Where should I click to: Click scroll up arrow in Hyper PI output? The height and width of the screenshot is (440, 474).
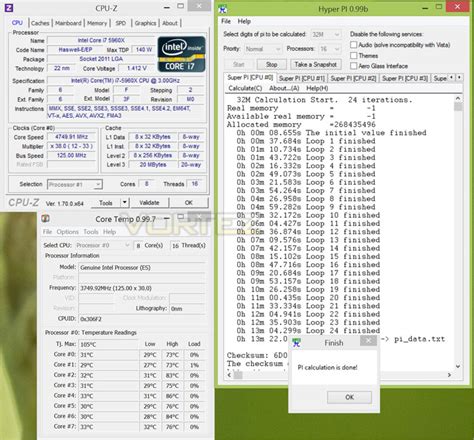tap(458, 98)
